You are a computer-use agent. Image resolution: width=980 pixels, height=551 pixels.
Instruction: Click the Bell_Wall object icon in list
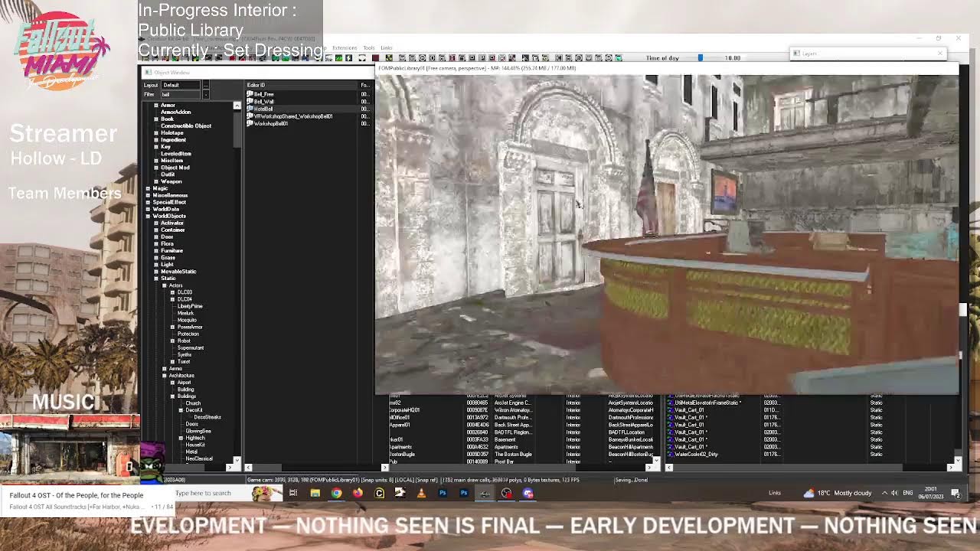click(x=250, y=101)
